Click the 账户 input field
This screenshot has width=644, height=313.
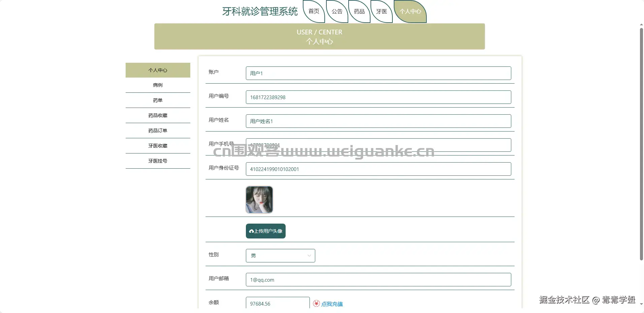[x=378, y=73]
